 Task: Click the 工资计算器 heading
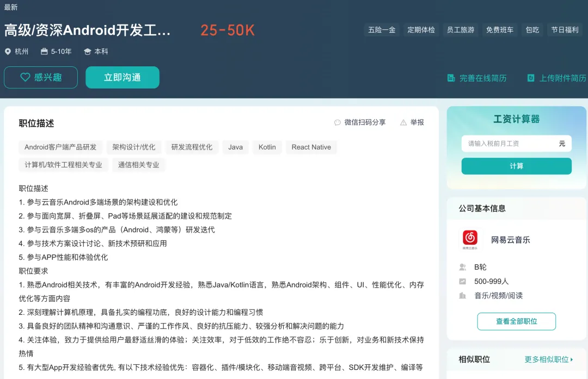[x=516, y=119]
